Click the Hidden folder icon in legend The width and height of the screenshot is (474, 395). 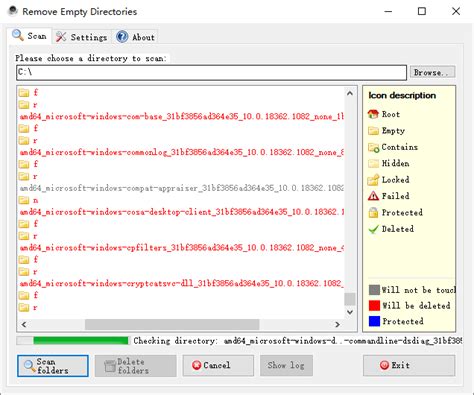373,163
